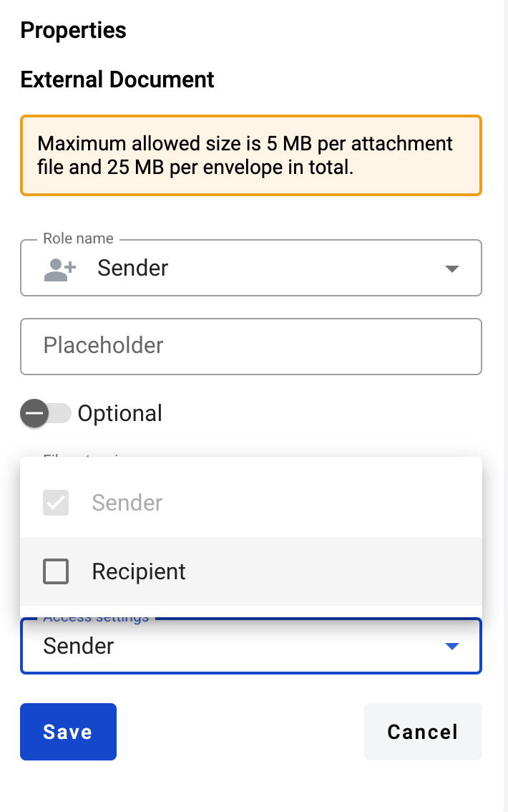Click the blue Access settings arrow icon
Image resolution: width=508 pixels, height=812 pixels.
(x=451, y=647)
